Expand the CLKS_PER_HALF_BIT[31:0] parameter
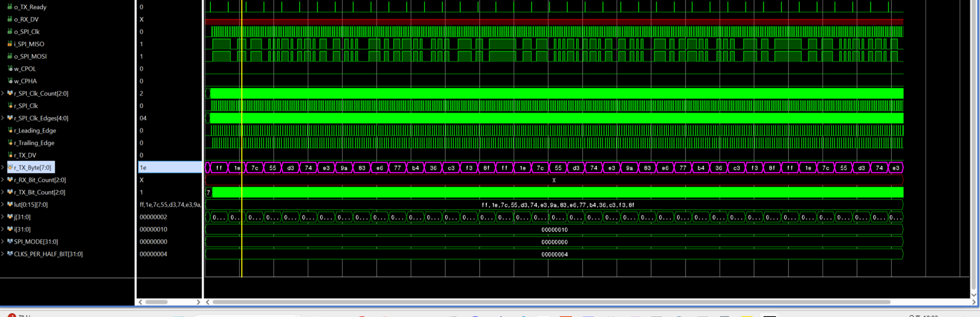Screen dimensions: 980x317 (x=3, y=254)
